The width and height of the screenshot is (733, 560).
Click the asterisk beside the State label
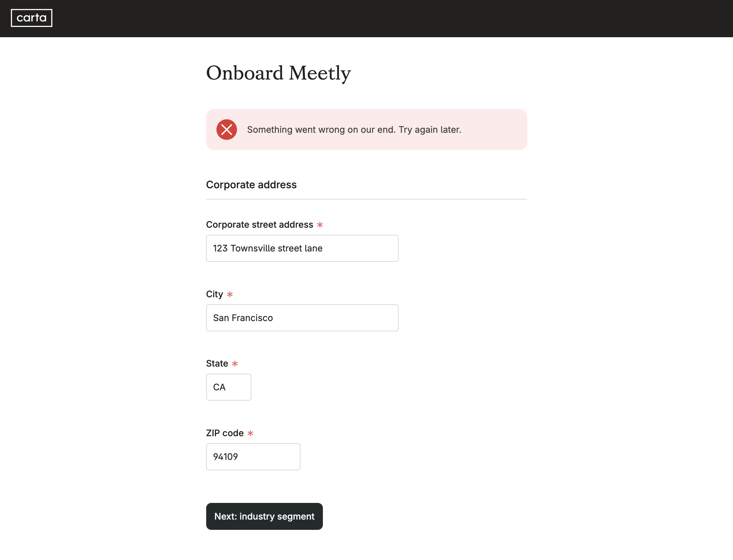tap(235, 364)
